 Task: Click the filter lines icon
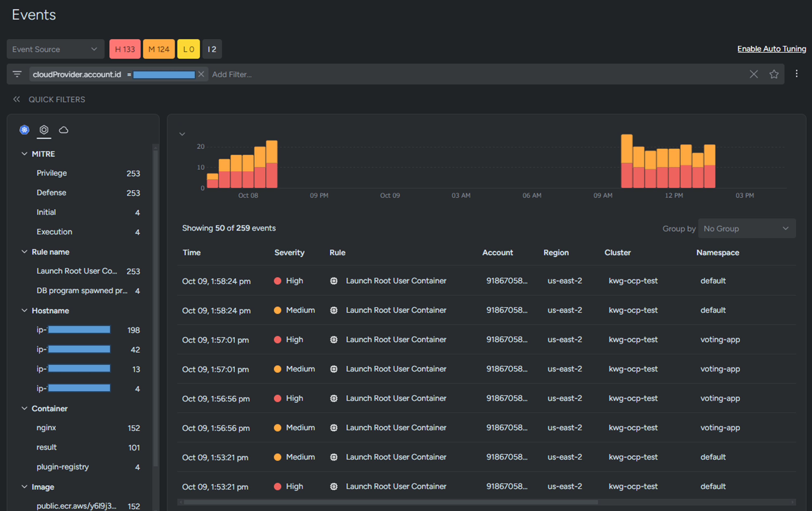coord(17,74)
